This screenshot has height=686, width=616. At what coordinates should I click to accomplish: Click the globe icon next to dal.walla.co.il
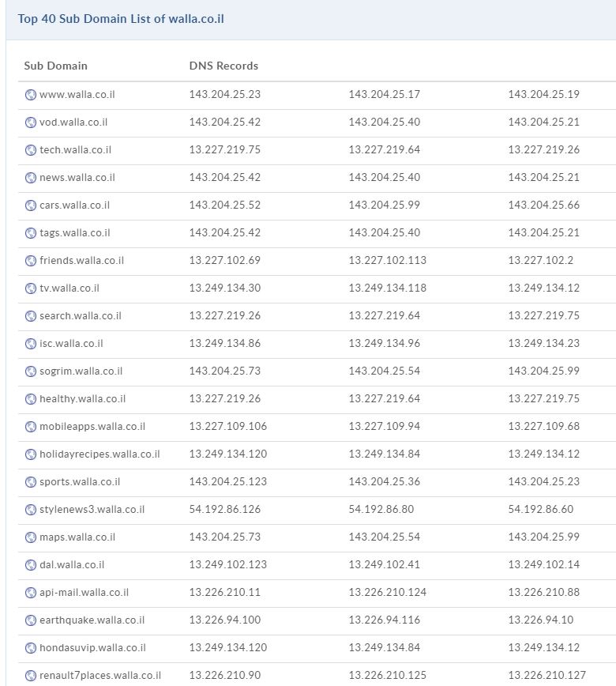31,565
